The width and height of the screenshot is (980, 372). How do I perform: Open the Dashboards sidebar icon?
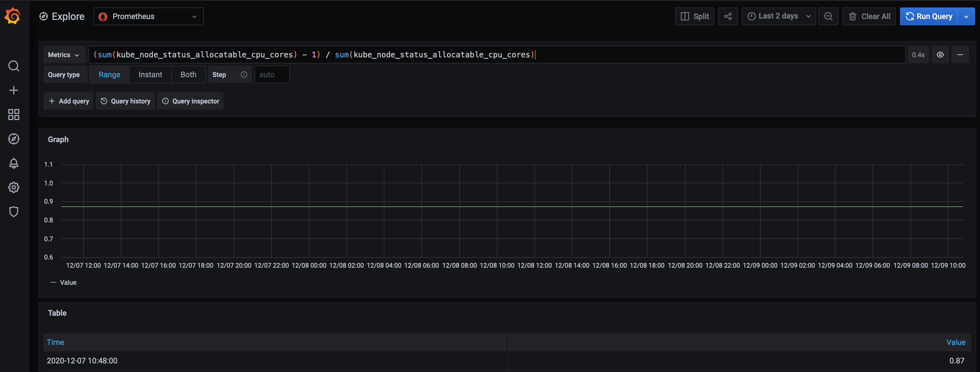[14, 114]
